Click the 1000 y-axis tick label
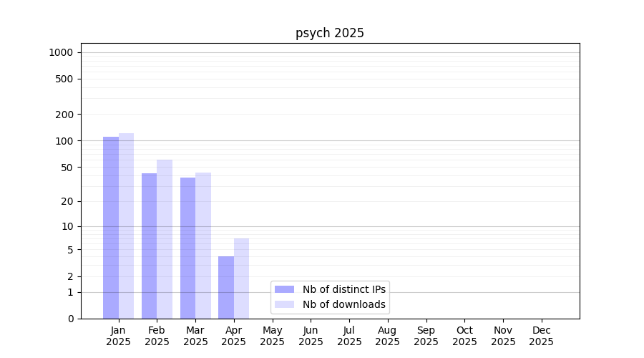The height and width of the screenshot is (358, 644). pos(61,52)
